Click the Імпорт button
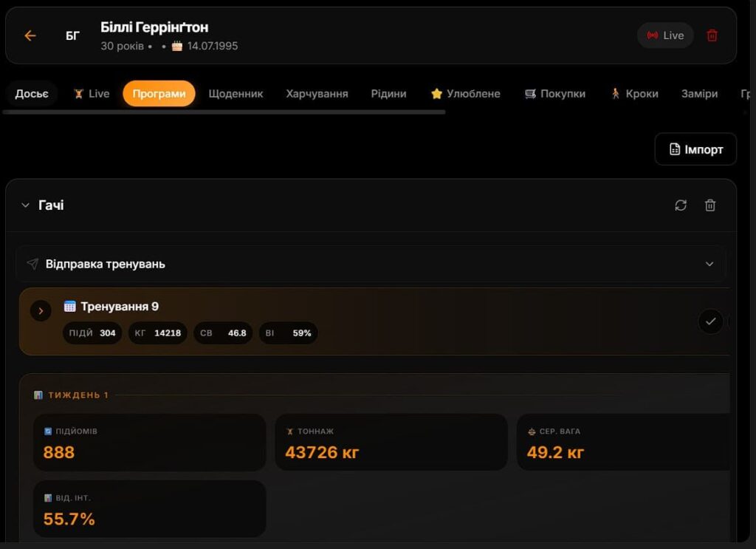 pyautogui.click(x=695, y=149)
